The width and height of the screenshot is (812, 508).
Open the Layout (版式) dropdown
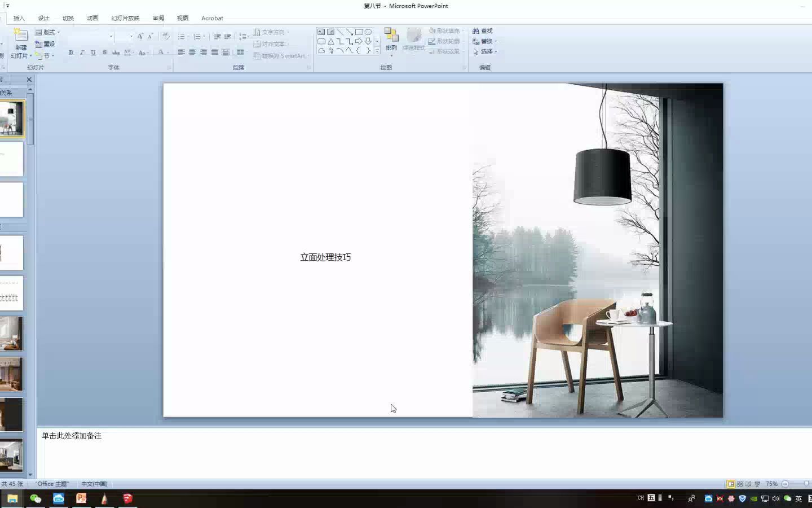pos(47,32)
